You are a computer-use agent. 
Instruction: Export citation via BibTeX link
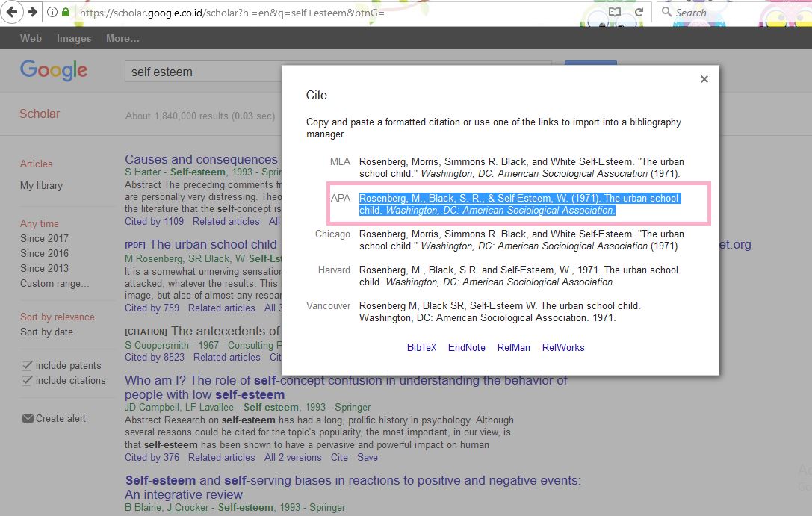421,347
